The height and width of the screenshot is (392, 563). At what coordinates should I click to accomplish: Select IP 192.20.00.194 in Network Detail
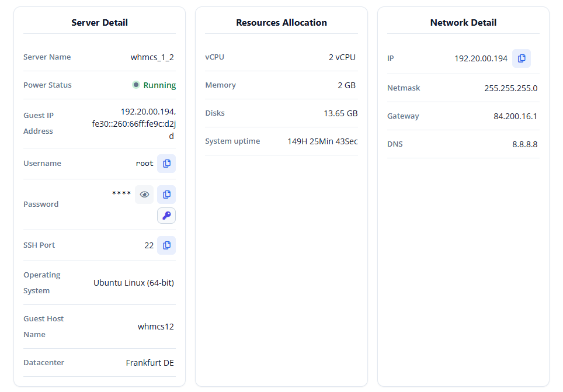click(x=481, y=58)
